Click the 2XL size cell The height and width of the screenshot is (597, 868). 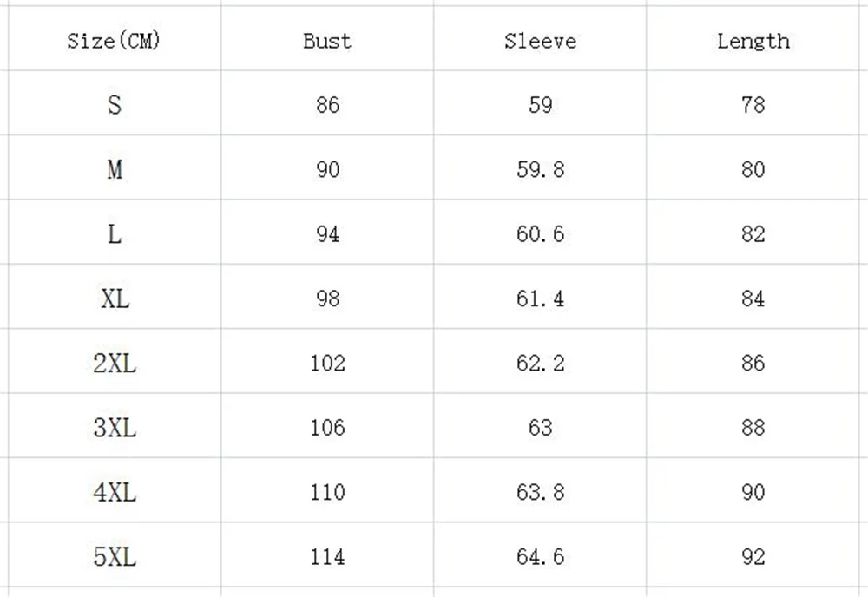click(x=114, y=363)
